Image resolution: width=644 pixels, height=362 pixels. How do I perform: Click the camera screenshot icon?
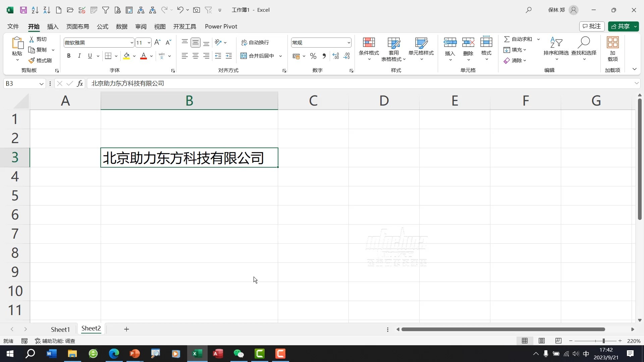pos(197,10)
